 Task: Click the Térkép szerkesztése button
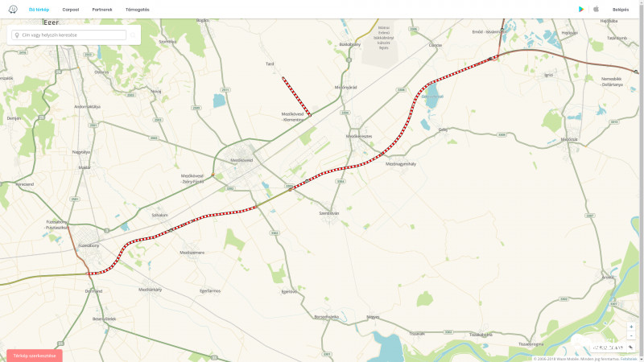pyautogui.click(x=35, y=356)
